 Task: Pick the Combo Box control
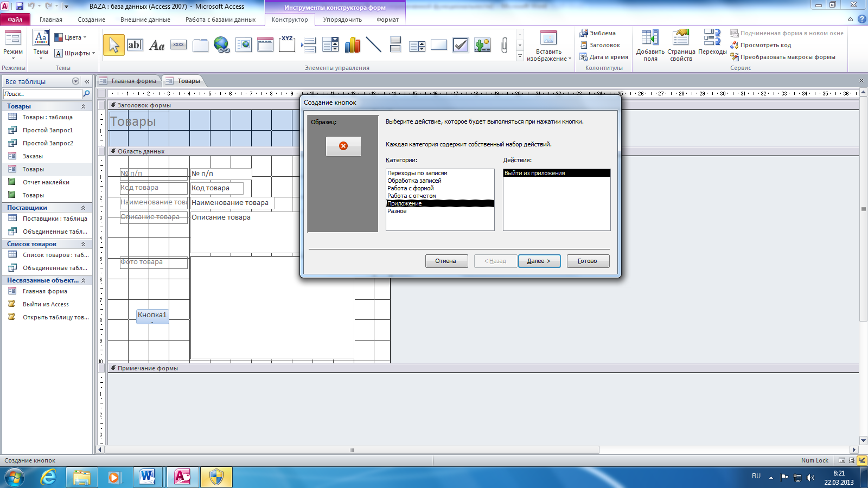coord(330,45)
